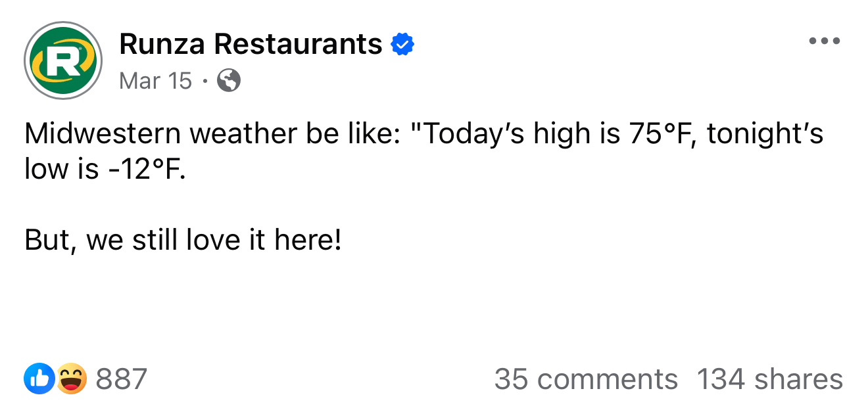
Task: Show the 134 shares list
Action: (x=769, y=379)
